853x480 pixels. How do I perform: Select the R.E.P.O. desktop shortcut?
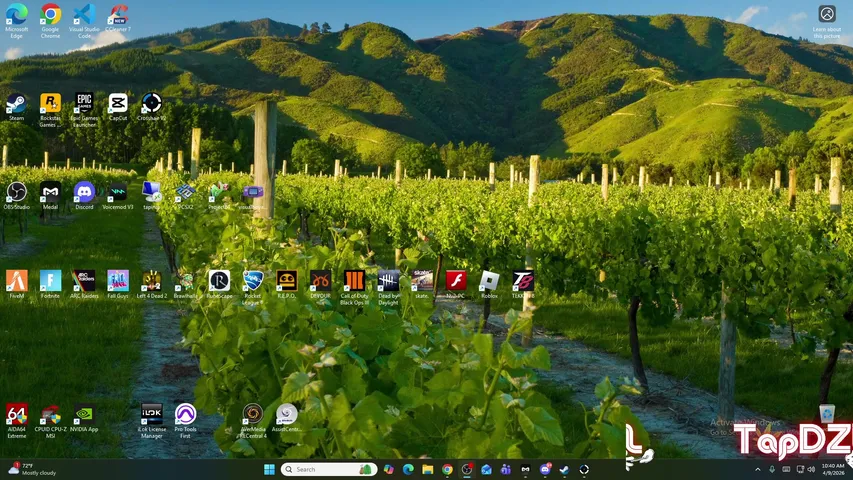pyautogui.click(x=287, y=284)
